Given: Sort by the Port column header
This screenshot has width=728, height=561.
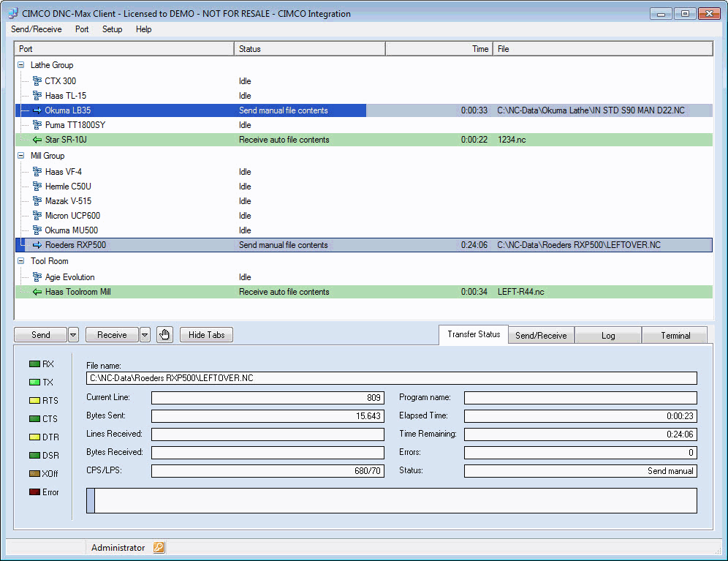Looking at the screenshot, I should coord(124,49).
